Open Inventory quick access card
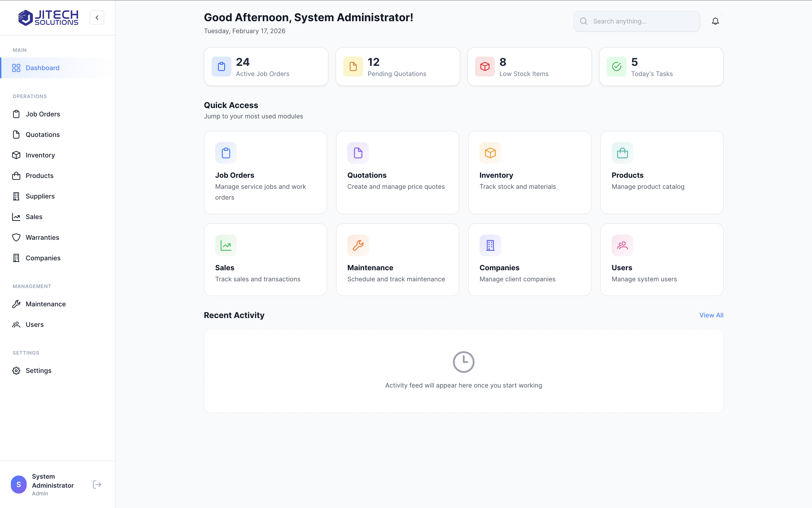This screenshot has width=812, height=508. pyautogui.click(x=529, y=172)
